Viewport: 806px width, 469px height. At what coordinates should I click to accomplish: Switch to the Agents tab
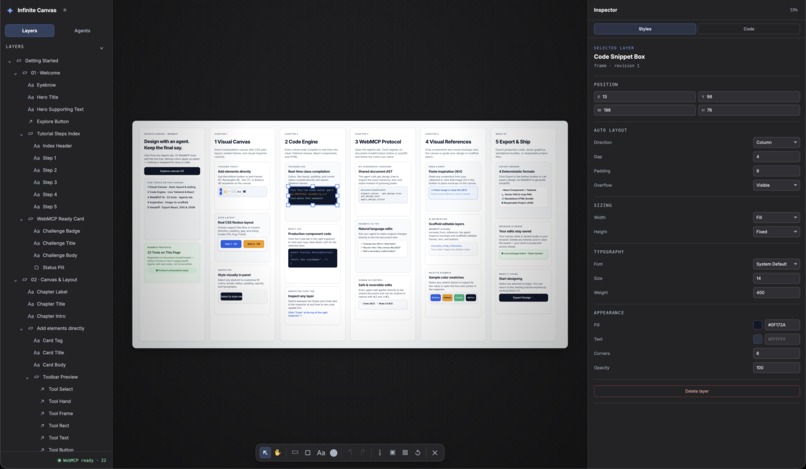click(x=82, y=31)
